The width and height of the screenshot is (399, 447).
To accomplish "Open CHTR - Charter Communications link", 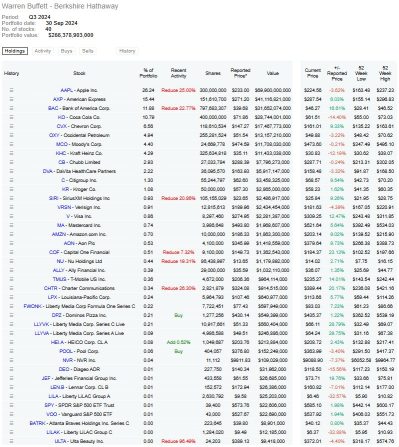I will pyautogui.click(x=79, y=288).
